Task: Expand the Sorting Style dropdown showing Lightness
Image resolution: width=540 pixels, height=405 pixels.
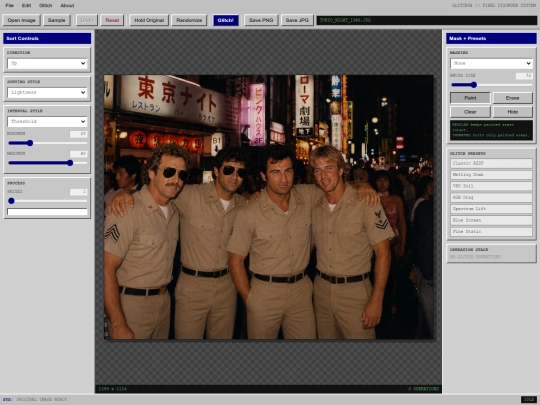Action: [47, 92]
